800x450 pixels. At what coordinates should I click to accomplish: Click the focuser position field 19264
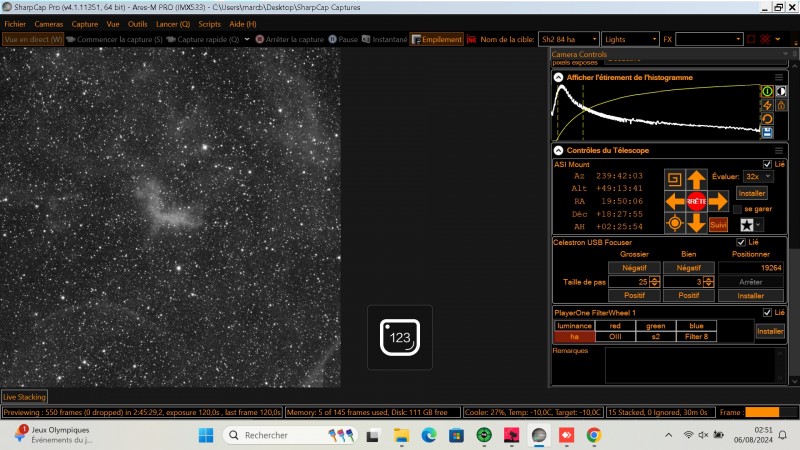click(751, 268)
